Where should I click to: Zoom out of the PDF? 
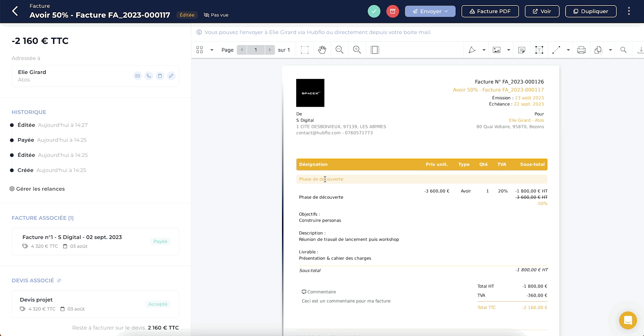[339, 50]
